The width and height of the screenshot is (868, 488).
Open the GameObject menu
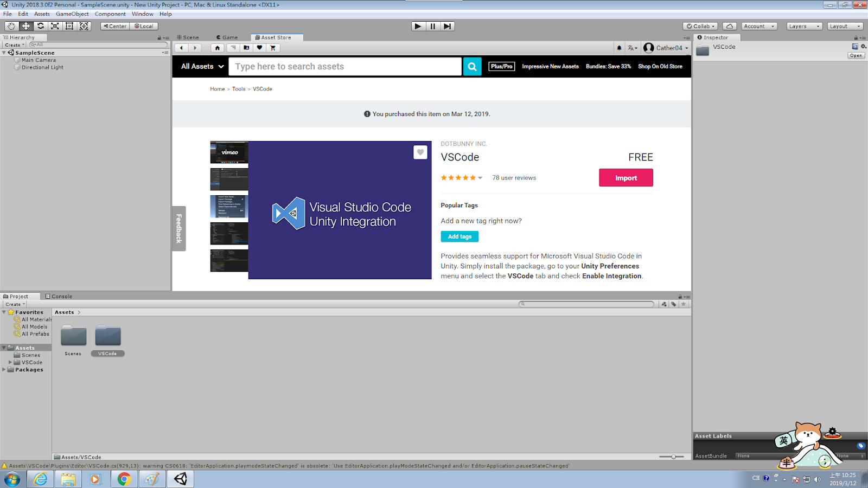pyautogui.click(x=72, y=14)
